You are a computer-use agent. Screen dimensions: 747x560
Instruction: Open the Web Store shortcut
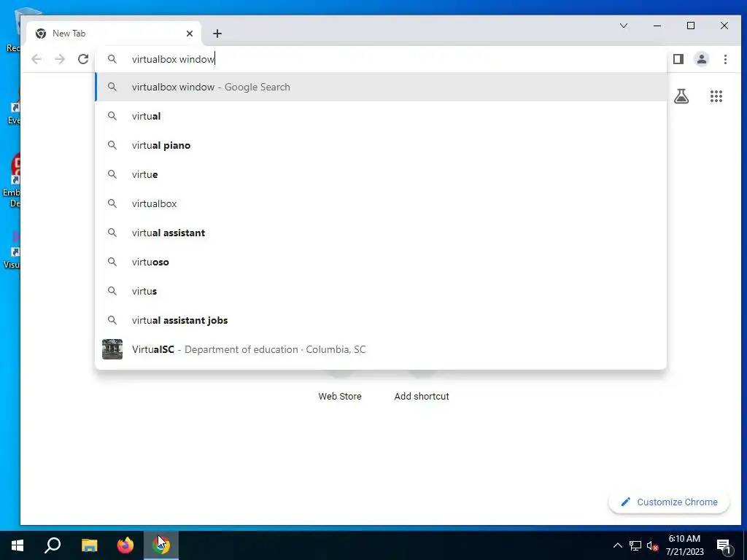(340, 396)
